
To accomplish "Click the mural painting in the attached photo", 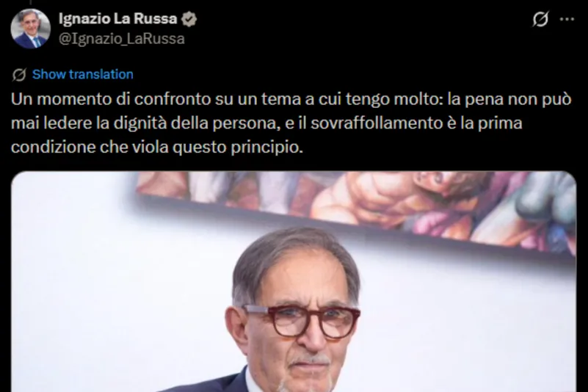I will pos(356,210).
